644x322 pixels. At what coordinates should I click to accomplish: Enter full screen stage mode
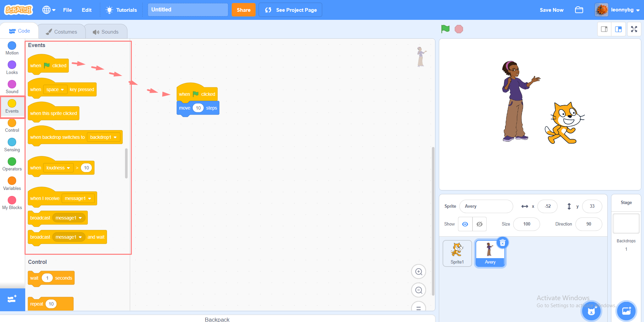pos(634,29)
